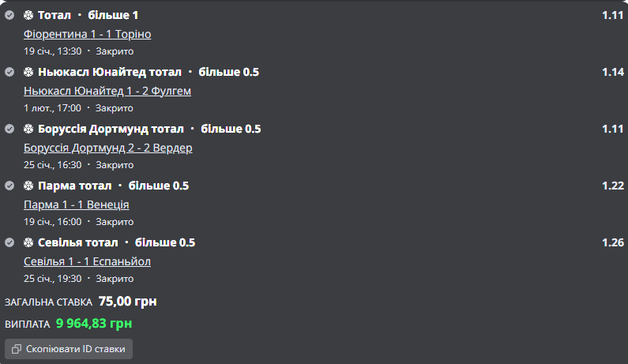Open Фіорентина 1 - 1 Торіно match link

pyautogui.click(x=88, y=35)
